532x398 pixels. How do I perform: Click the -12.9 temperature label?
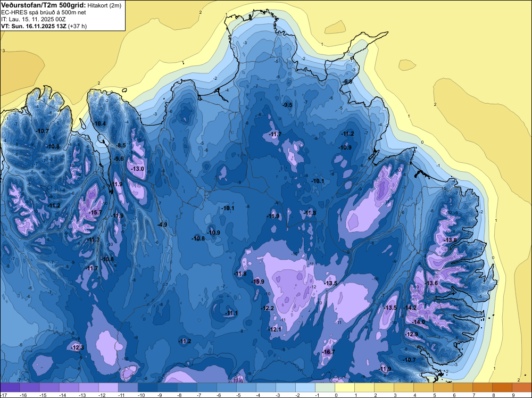pyautogui.click(x=412, y=334)
